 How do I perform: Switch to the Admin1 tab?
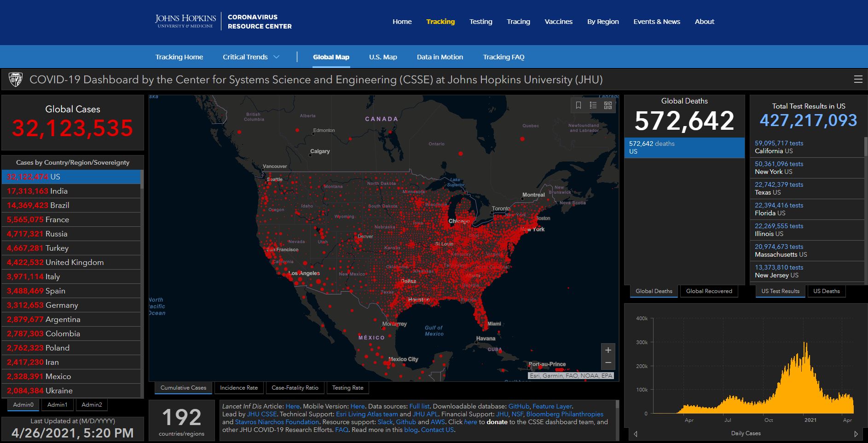[58, 405]
